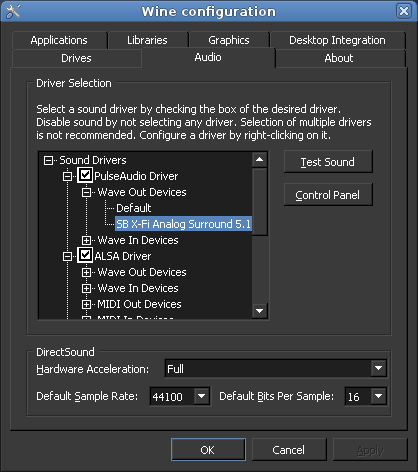Click the driver list scroll down arrow
The image size is (418, 472).
point(259,311)
